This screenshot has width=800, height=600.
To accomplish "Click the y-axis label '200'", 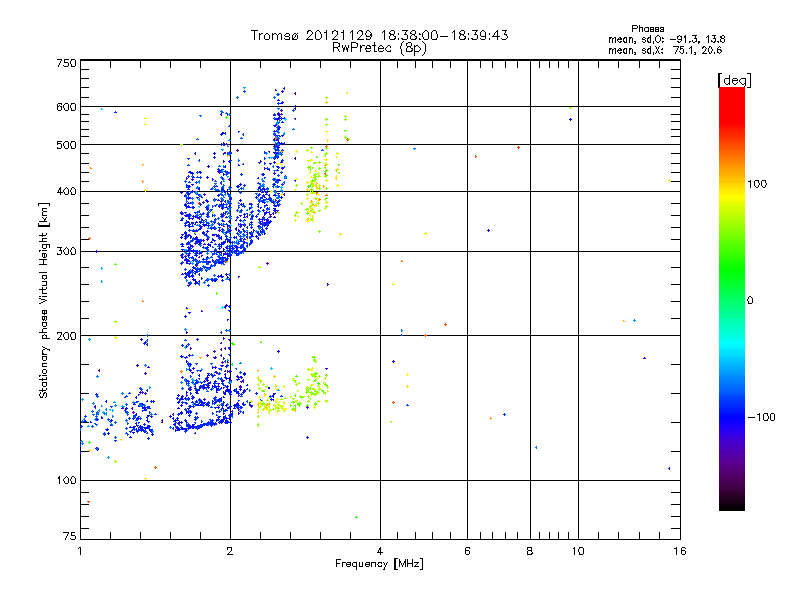I will (x=67, y=336).
